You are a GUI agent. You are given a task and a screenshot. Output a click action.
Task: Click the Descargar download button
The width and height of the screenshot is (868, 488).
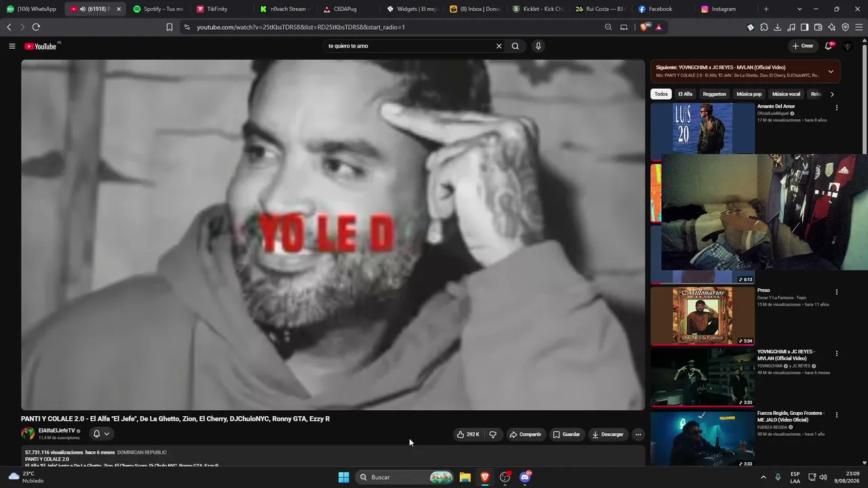pyautogui.click(x=608, y=434)
